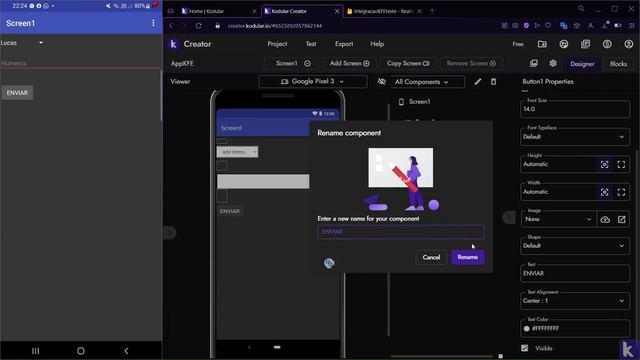Screen dimensions: 640x360
Task: Open the All Components filter dropdown
Action: click(x=426, y=82)
